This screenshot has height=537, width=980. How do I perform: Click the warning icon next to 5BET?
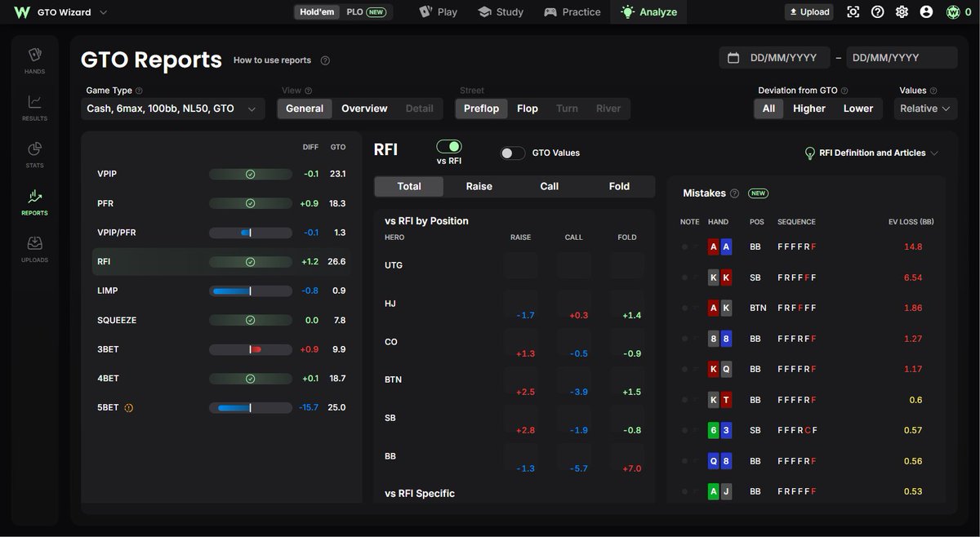point(128,408)
